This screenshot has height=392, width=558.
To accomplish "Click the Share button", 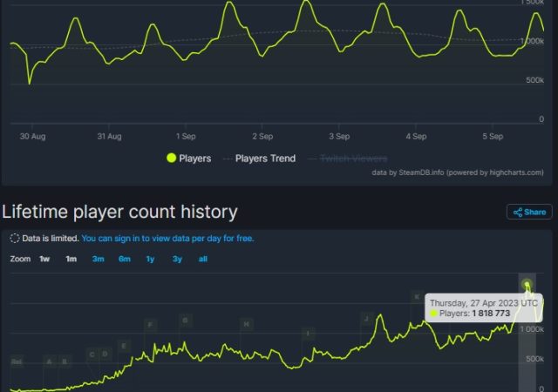I will tap(529, 212).
